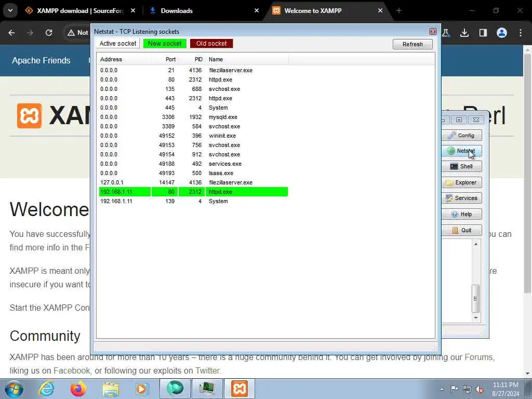Select the dark red Old socket legend
Image resolution: width=532 pixels, height=399 pixels.
tap(211, 44)
